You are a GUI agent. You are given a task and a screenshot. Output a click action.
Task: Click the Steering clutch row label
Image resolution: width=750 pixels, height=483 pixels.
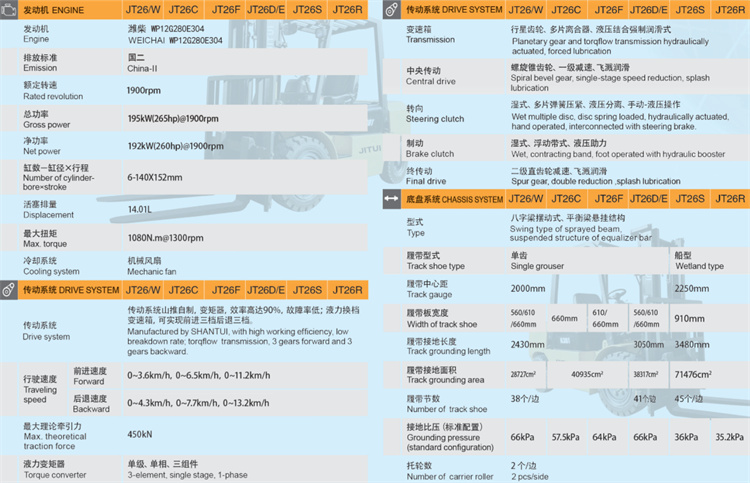[x=430, y=113]
